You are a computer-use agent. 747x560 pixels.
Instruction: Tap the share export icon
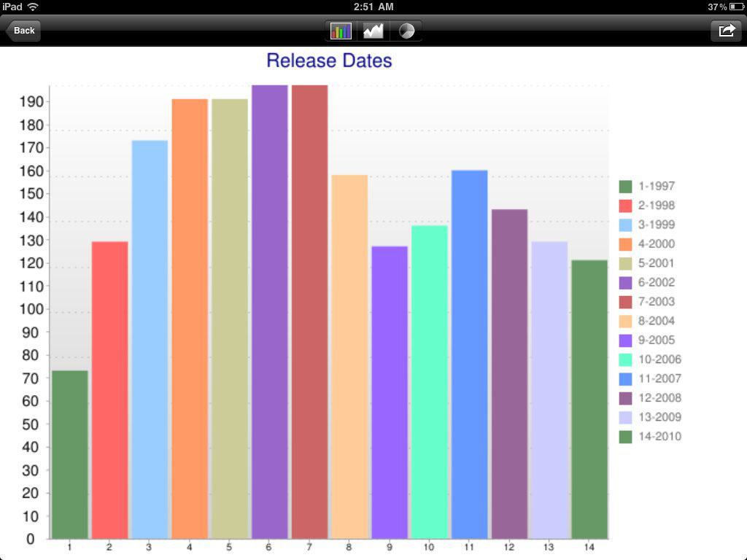(x=726, y=31)
